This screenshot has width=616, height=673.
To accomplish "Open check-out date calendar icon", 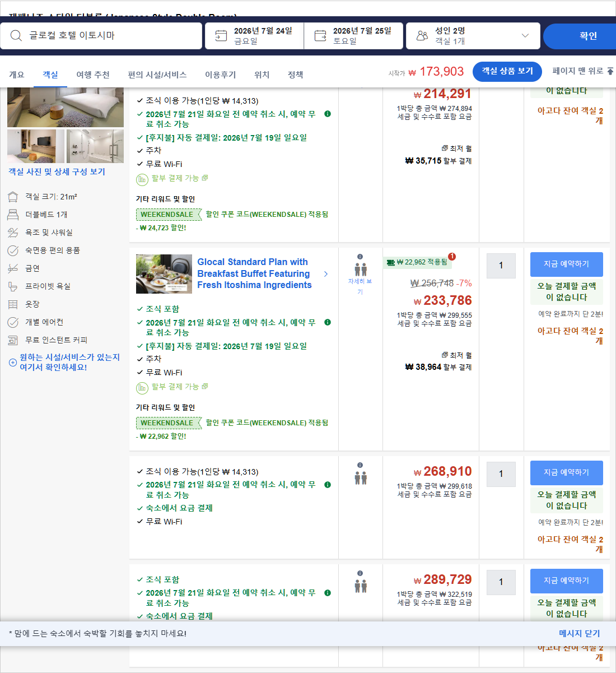I will click(320, 36).
